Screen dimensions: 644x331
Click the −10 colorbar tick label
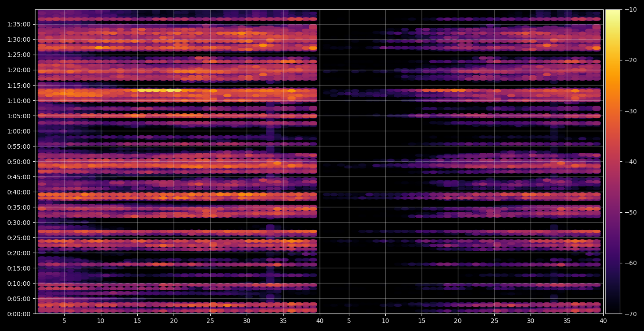631,9
